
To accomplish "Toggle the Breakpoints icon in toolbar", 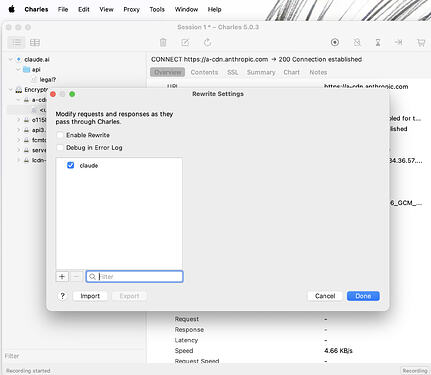I will tap(399, 42).
